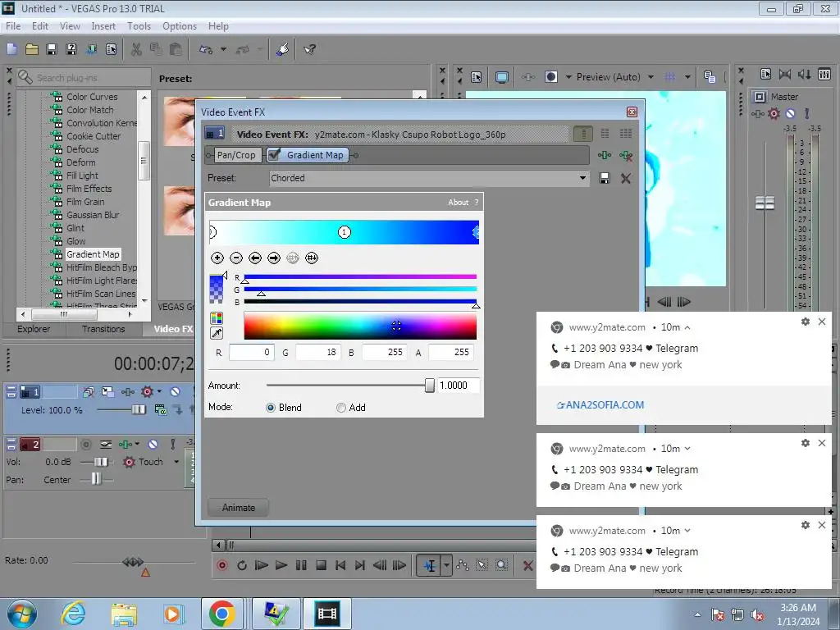Screen dimensions: 840x630
Task: Click the Pause button in transport
Action: pyautogui.click(x=301, y=565)
